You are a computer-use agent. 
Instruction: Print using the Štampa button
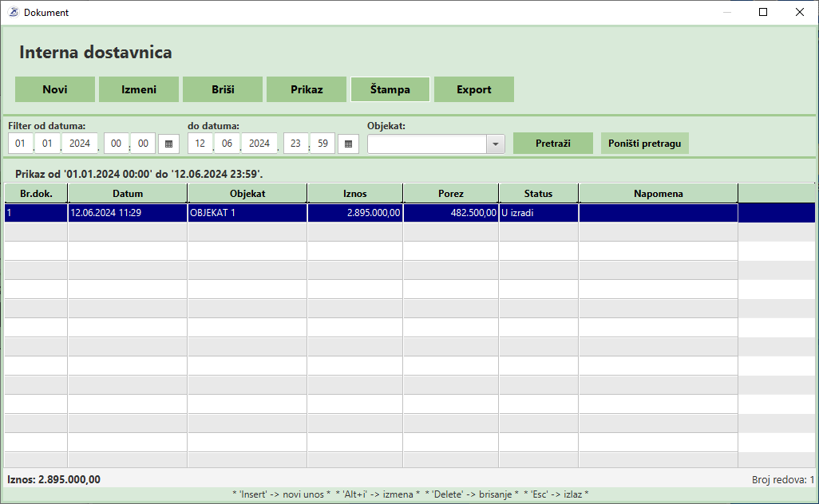click(390, 89)
